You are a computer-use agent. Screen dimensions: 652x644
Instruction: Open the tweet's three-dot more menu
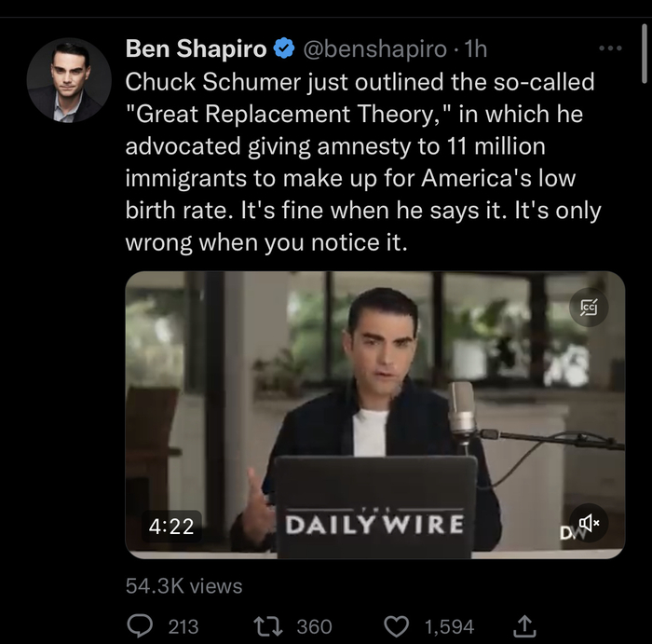[610, 48]
